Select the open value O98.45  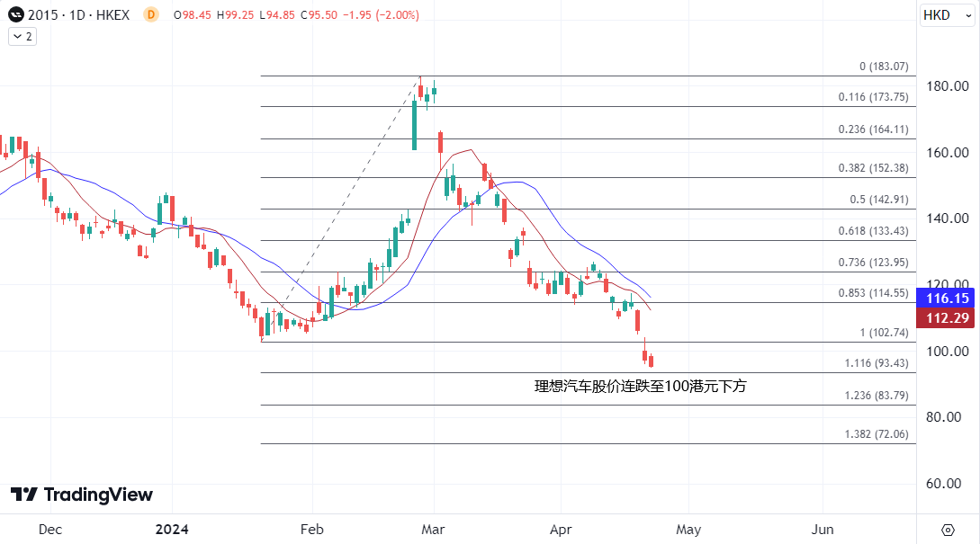pos(193,15)
